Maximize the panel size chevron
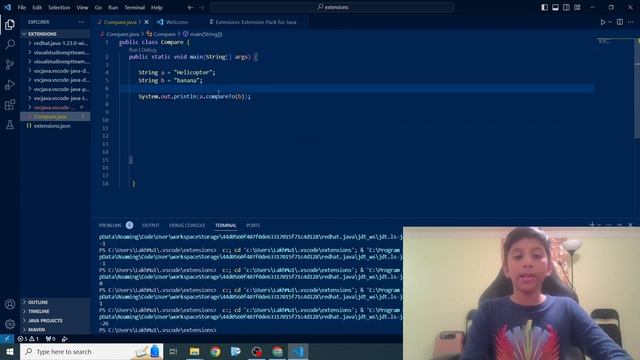The image size is (640, 360). tap(620, 225)
